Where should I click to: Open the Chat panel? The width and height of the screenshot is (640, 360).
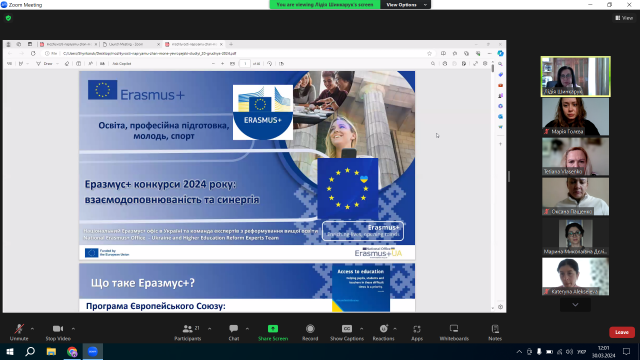(233, 332)
